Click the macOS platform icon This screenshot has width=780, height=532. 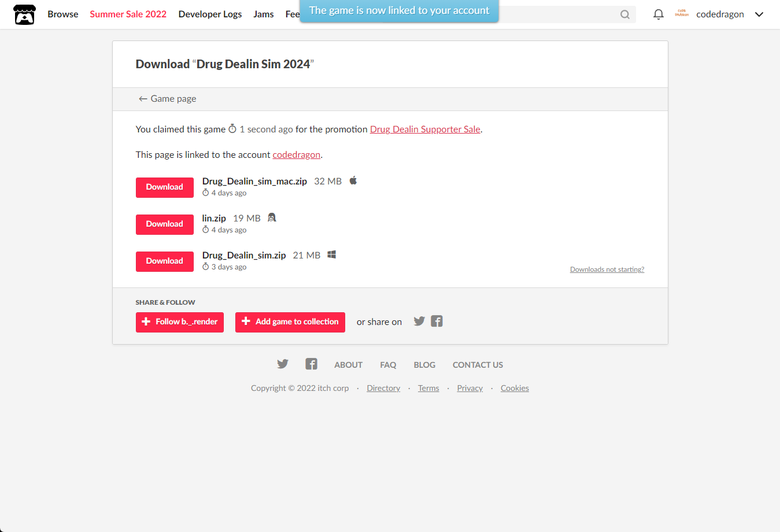point(353,180)
